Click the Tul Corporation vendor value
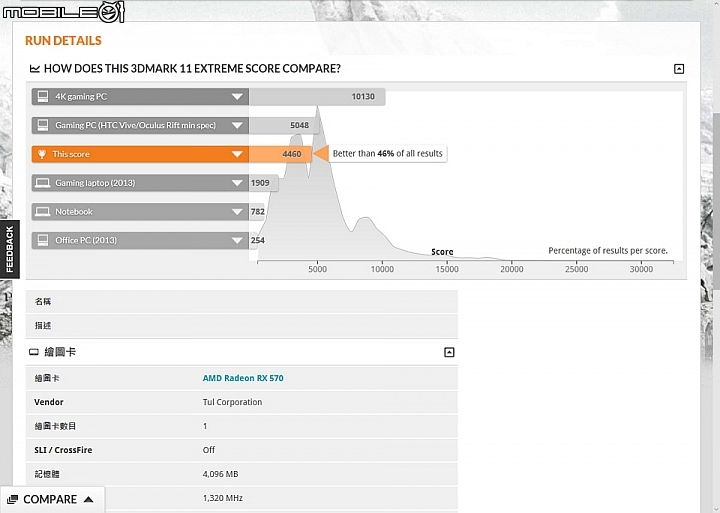Screen dimensions: 720x513 click(x=232, y=402)
